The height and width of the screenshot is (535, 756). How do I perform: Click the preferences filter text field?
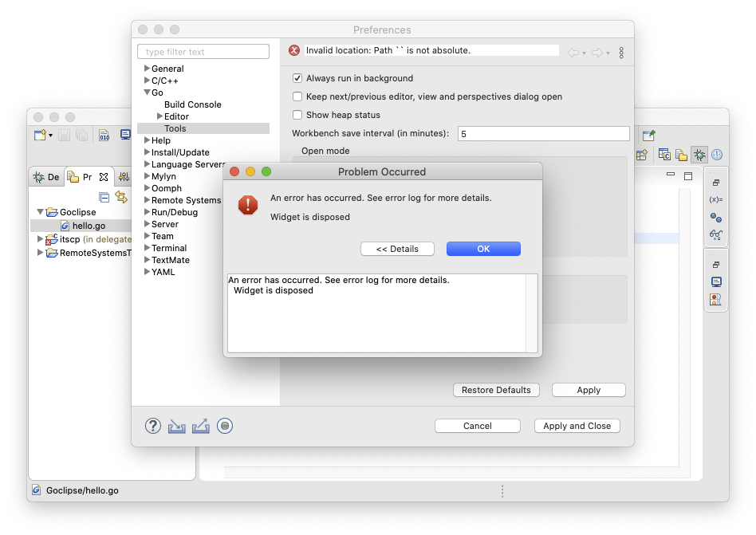click(203, 52)
